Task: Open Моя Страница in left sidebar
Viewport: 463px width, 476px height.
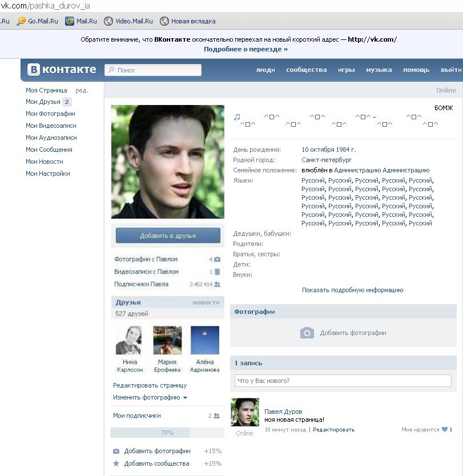Action: [46, 90]
